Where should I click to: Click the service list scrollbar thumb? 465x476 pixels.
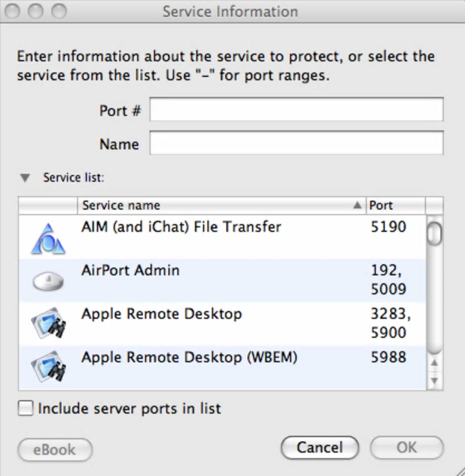tap(434, 233)
